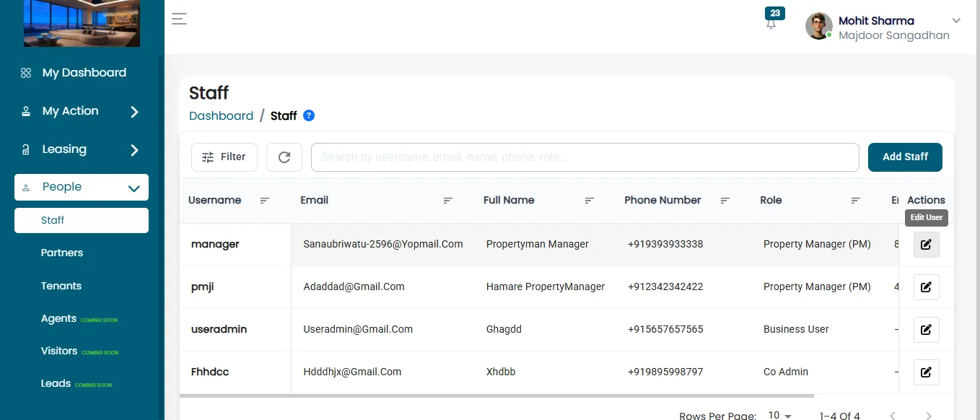Click the Business User role cell
Image resolution: width=980 pixels, height=420 pixels.
796,330
